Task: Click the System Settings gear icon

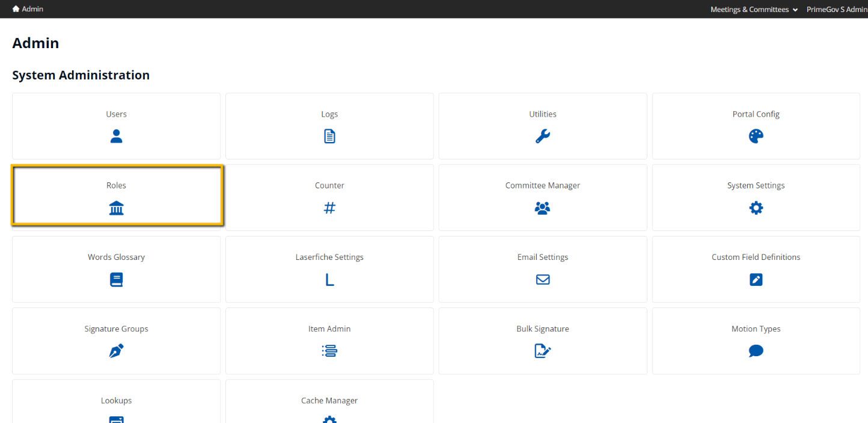Action: 756,208
